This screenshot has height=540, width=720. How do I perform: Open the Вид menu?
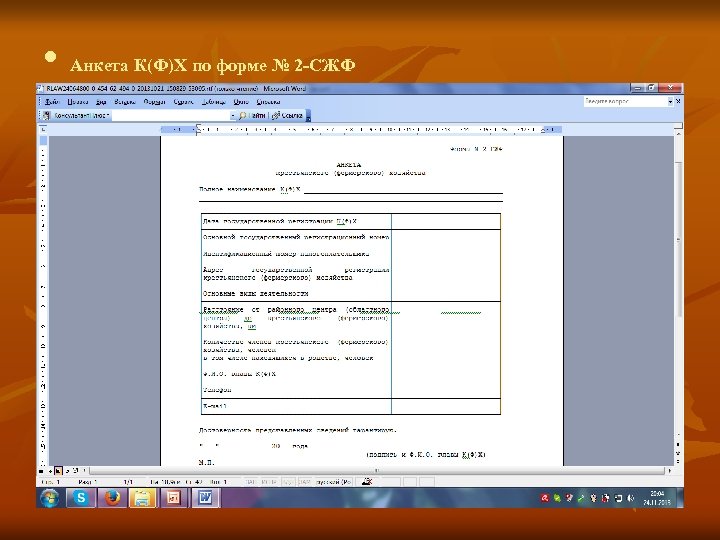coord(101,102)
